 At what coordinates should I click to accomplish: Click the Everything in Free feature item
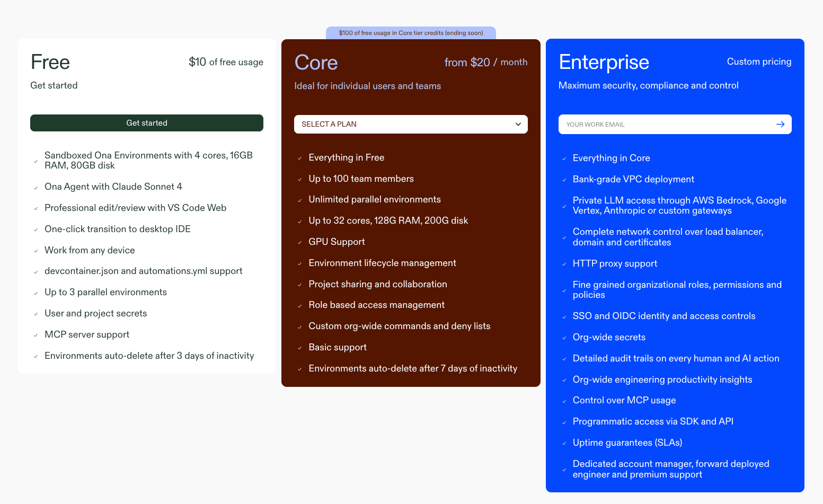346,157
